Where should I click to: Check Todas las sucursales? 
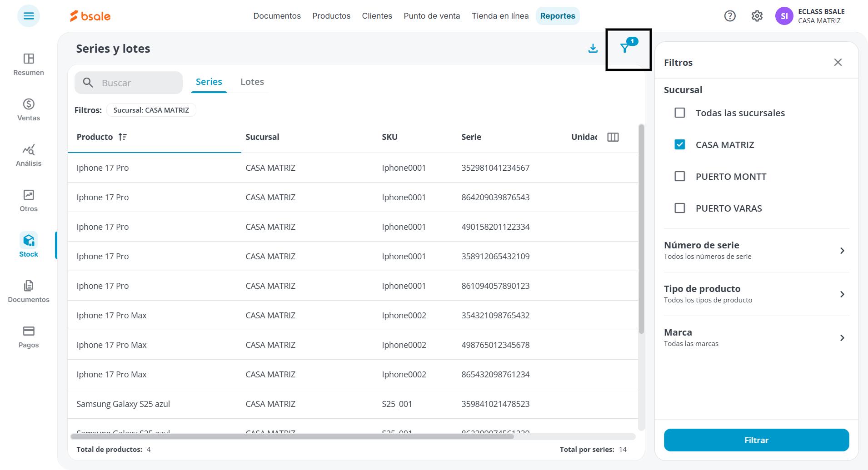[680, 113]
